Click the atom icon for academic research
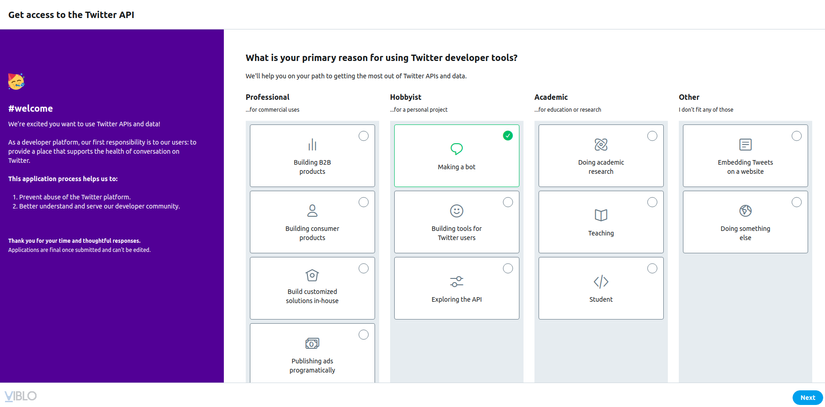Image resolution: width=825 pixels, height=407 pixels. pos(601,145)
